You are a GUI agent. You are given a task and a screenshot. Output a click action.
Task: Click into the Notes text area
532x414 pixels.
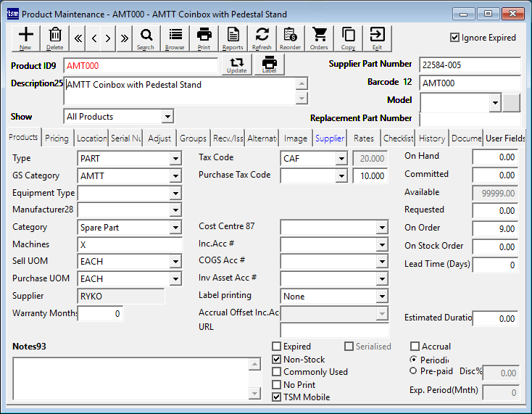tap(129, 377)
